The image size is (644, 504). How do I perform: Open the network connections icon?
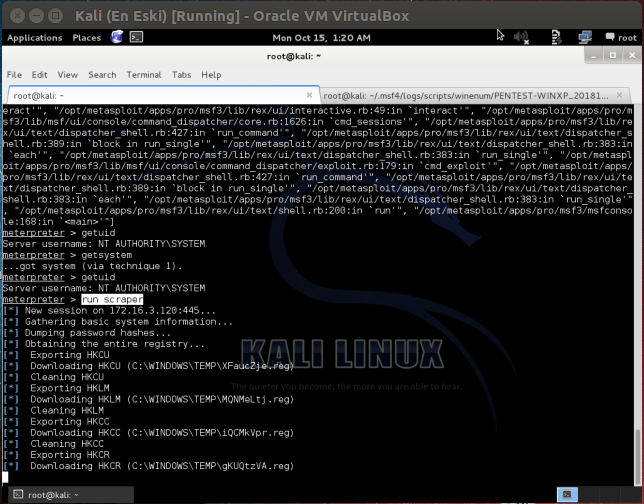coord(585,37)
